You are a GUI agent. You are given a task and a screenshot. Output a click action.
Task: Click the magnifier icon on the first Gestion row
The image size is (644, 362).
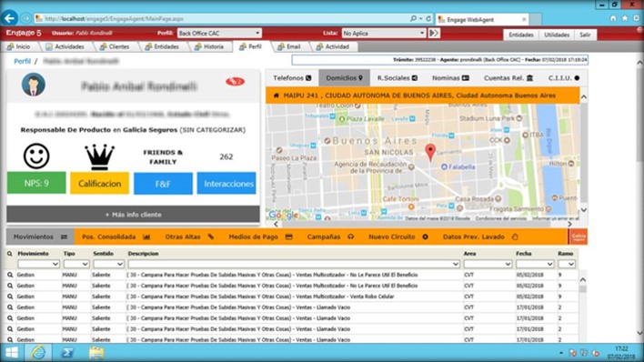pos(10,275)
